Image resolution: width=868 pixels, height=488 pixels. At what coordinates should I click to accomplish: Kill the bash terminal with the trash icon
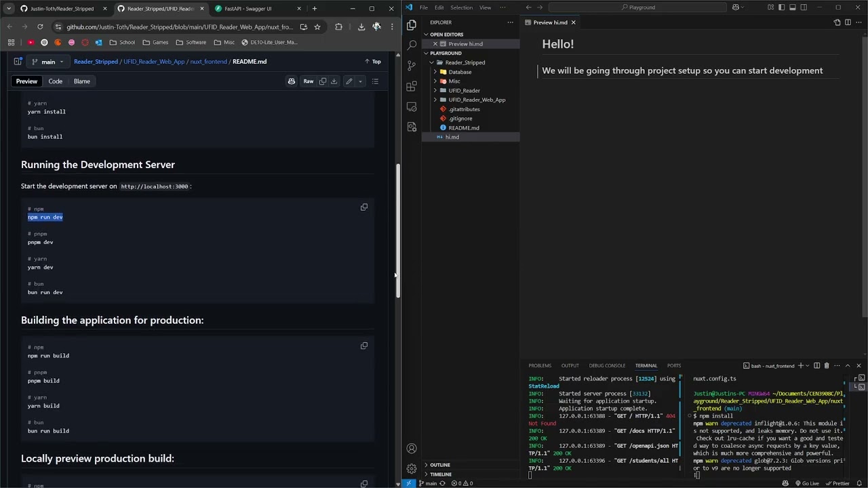coord(826,366)
